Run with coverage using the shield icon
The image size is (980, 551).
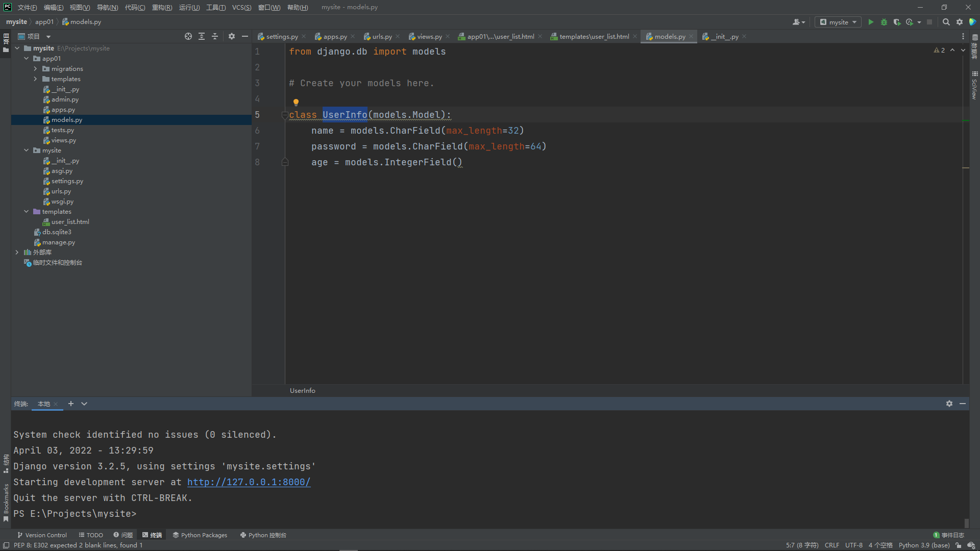(897, 22)
